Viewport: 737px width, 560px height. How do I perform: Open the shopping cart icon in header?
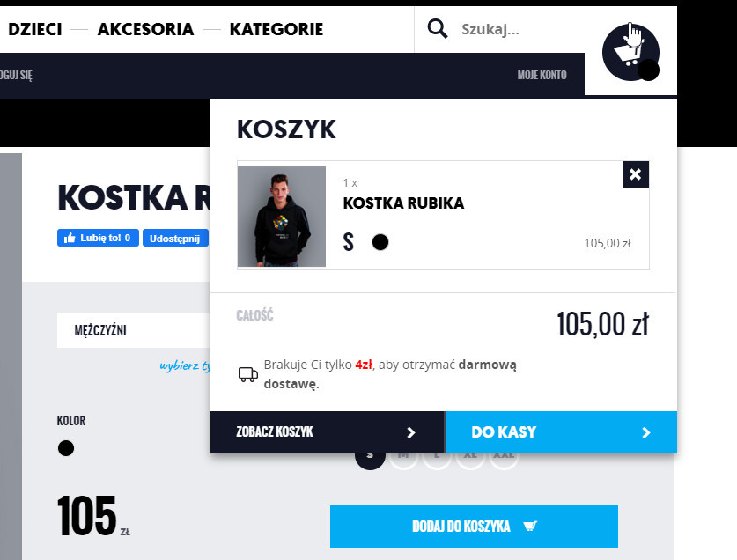point(630,52)
